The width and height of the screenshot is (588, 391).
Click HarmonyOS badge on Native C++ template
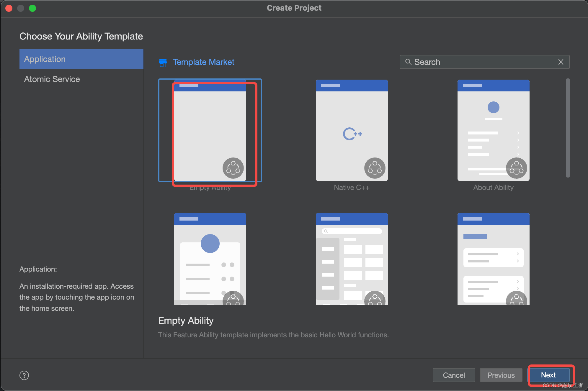[375, 168]
